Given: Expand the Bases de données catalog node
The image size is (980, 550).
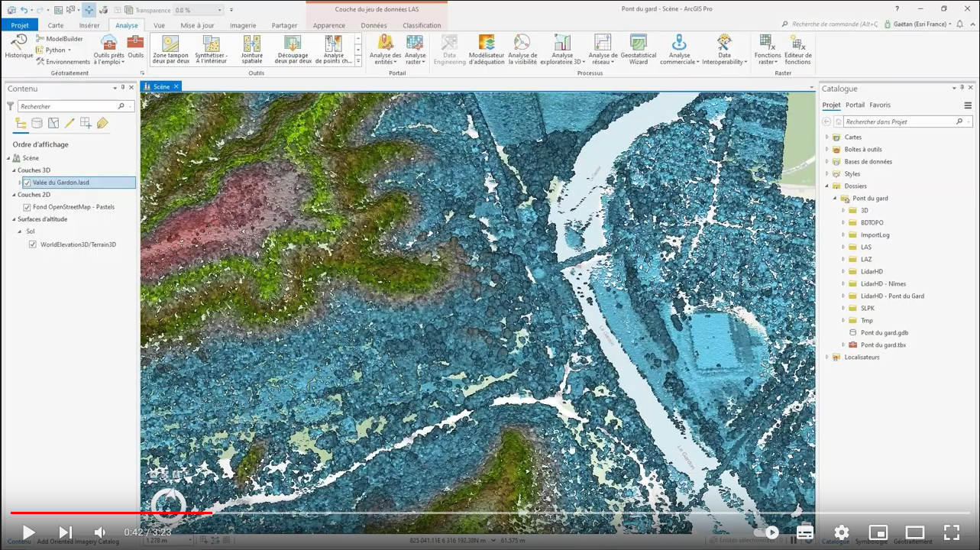Looking at the screenshot, I should pyautogui.click(x=826, y=162).
